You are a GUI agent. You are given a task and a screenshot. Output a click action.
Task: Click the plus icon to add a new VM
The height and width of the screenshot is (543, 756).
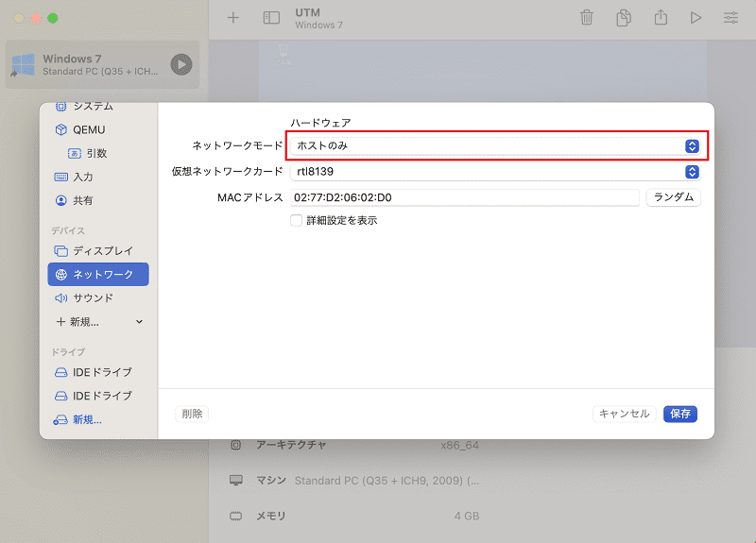point(233,18)
